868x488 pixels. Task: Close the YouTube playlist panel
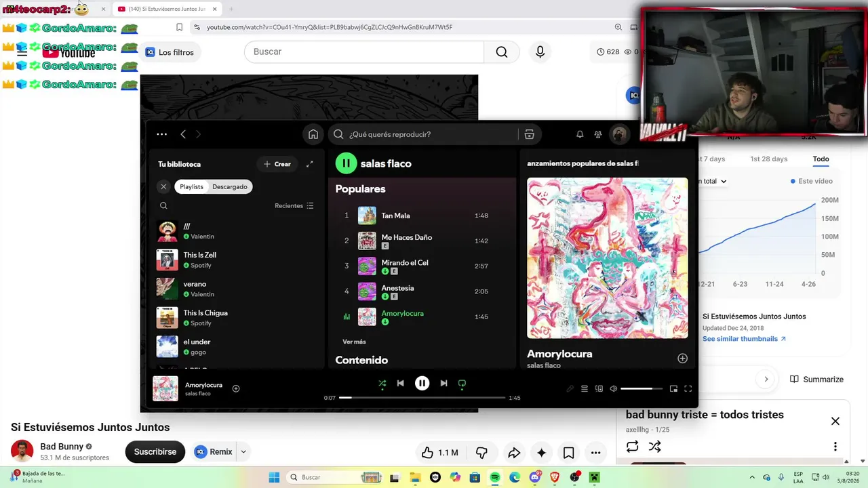[x=835, y=422]
